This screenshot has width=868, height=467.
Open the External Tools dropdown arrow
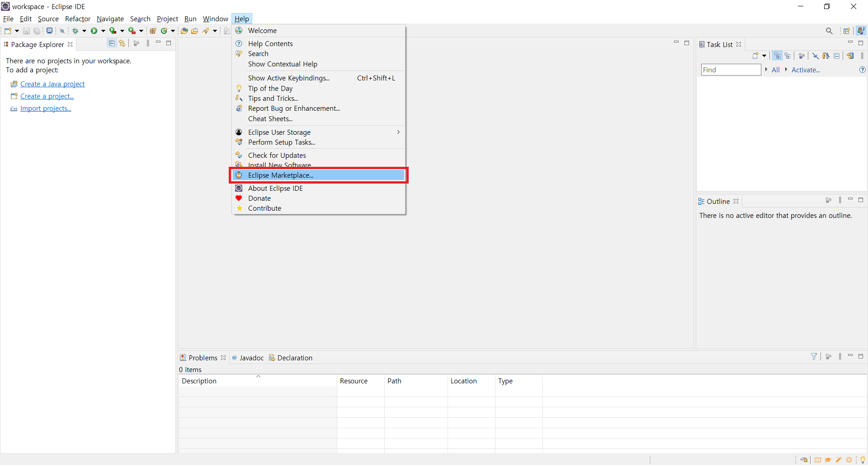coord(141,31)
